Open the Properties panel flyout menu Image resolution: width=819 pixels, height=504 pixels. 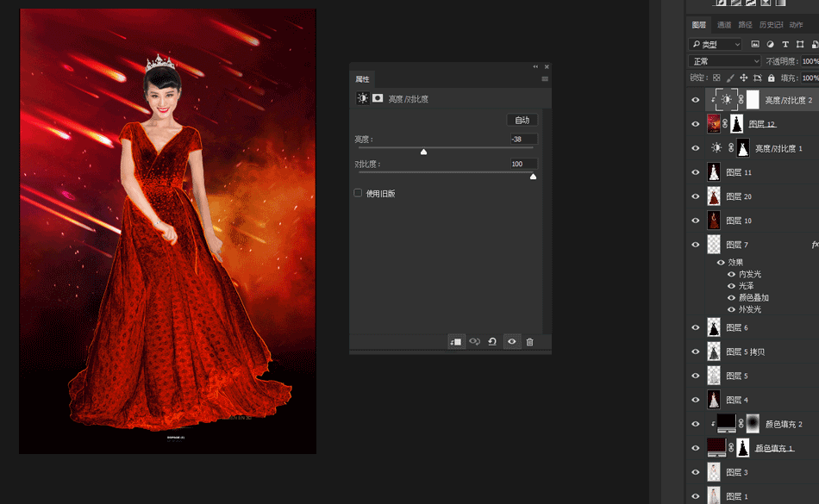pyautogui.click(x=544, y=78)
